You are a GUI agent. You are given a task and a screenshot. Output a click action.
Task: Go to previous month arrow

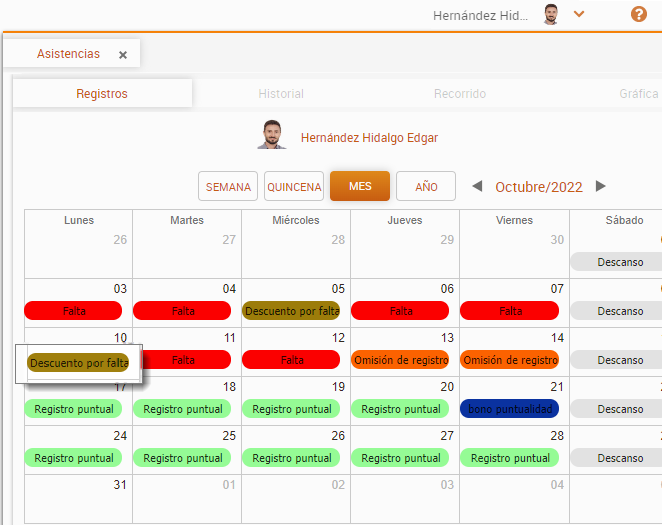[x=477, y=186]
